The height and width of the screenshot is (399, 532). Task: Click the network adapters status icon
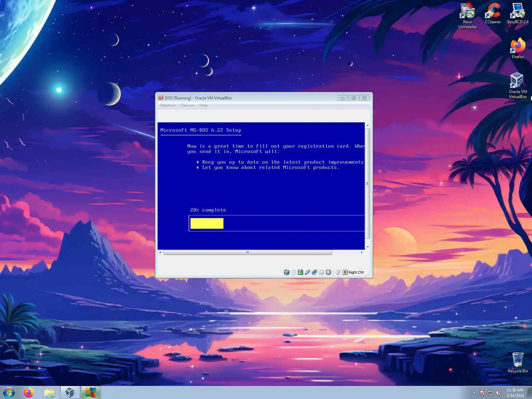[x=315, y=272]
